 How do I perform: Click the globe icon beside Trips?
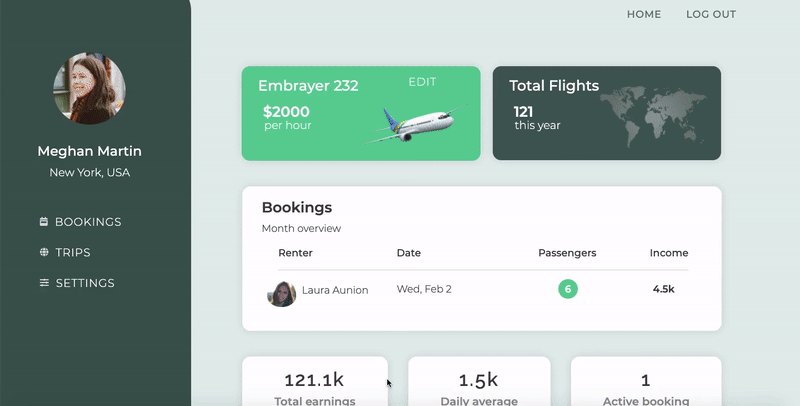pos(44,252)
